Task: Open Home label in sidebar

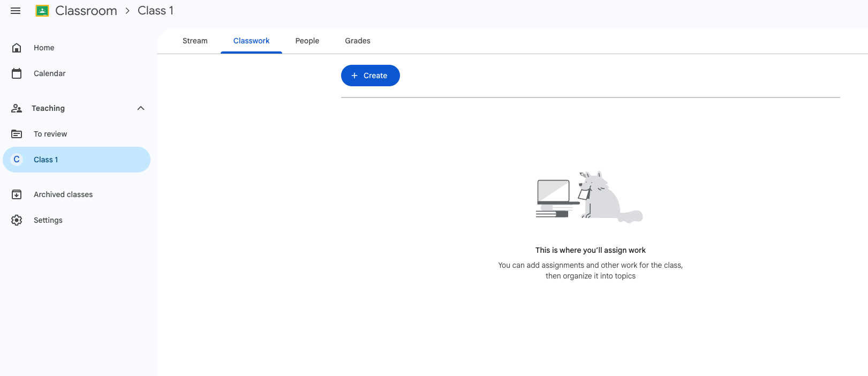Action: (44, 48)
